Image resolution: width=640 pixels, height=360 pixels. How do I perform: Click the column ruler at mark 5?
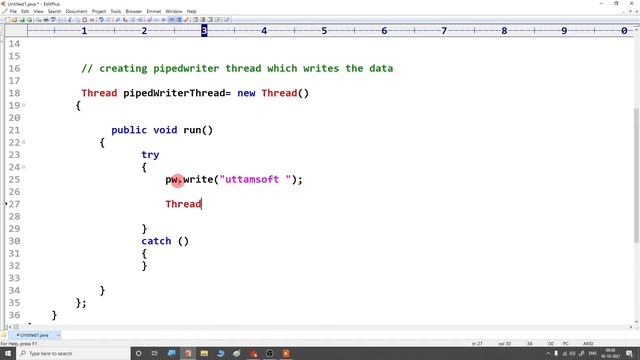point(324,31)
